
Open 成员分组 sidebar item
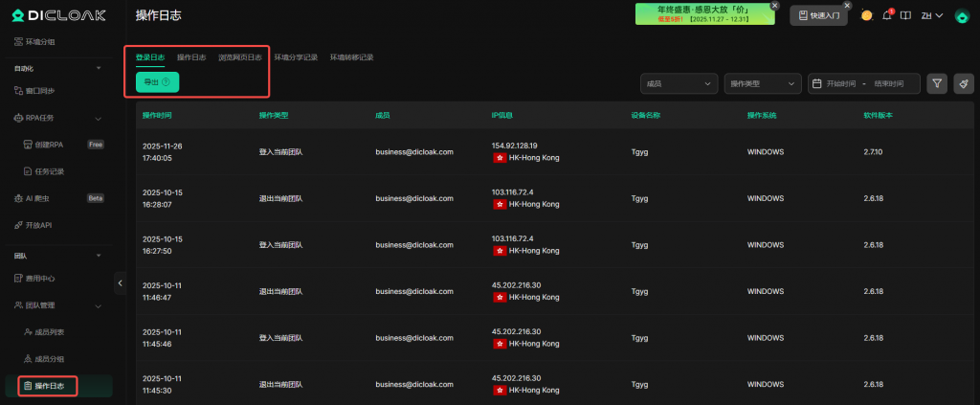pyautogui.click(x=44, y=359)
